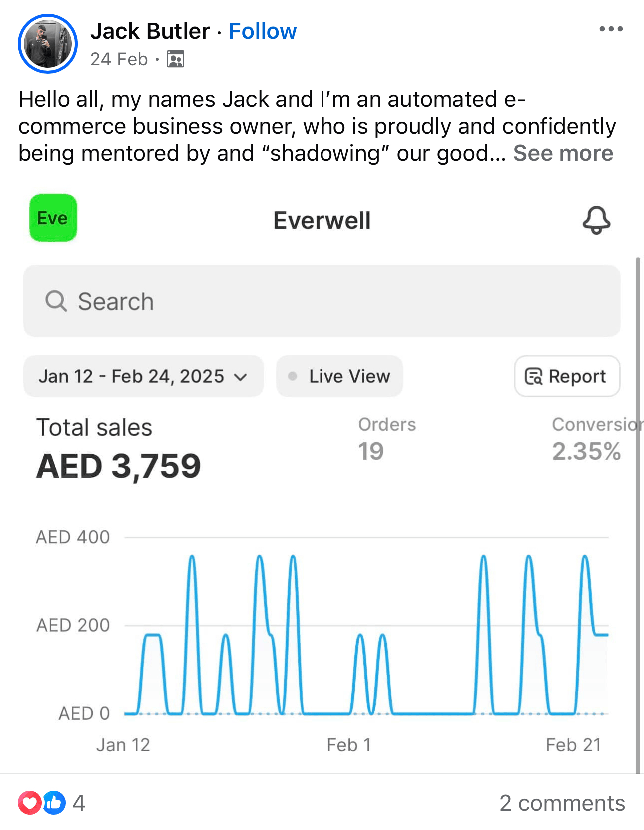This screenshot has height=830, width=644.
Task: Click the Search input field
Action: 322,301
